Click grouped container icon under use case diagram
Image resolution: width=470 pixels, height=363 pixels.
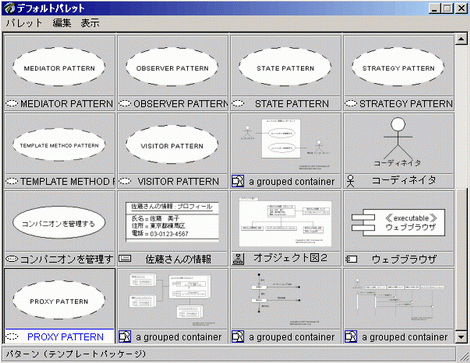click(238, 181)
